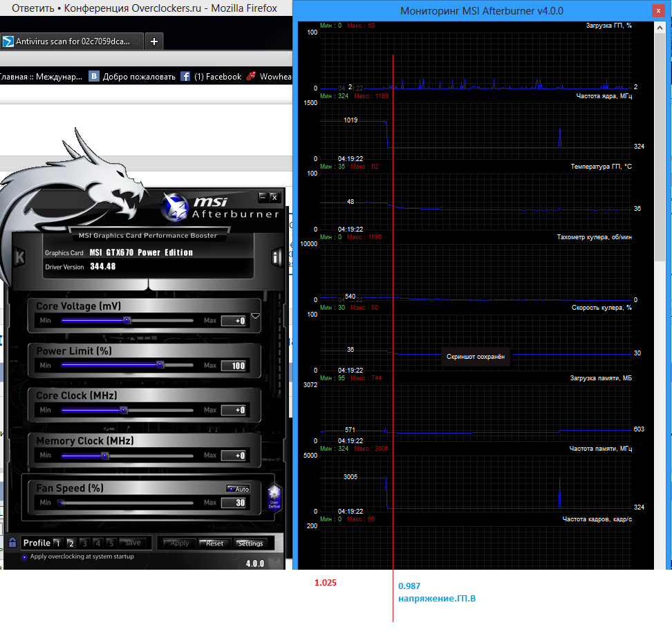Open Kombustor with the K button
Screen dimensions: 672x634
click(20, 257)
